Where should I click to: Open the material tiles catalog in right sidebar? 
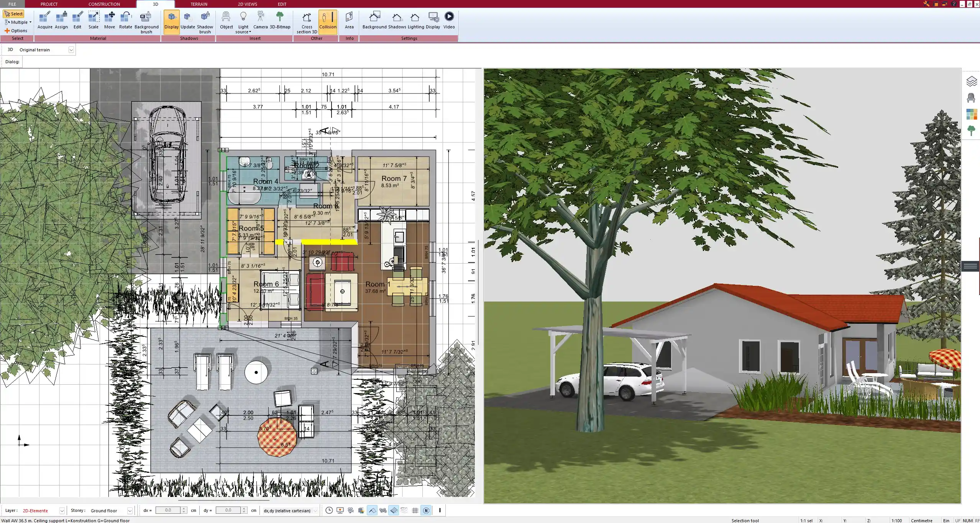(971, 114)
